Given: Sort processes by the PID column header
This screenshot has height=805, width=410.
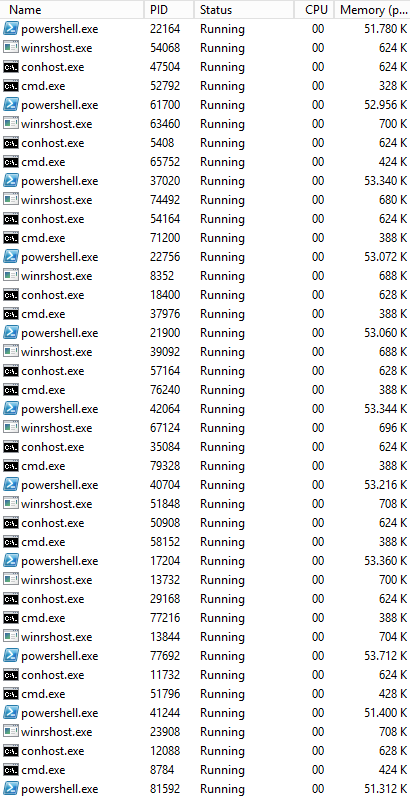Looking at the screenshot, I should click(169, 10).
